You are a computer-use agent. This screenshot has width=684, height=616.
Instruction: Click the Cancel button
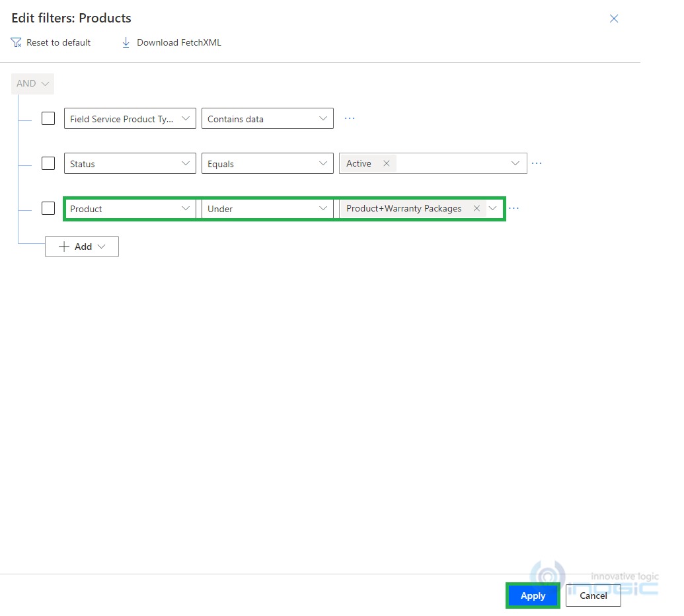pyautogui.click(x=592, y=596)
